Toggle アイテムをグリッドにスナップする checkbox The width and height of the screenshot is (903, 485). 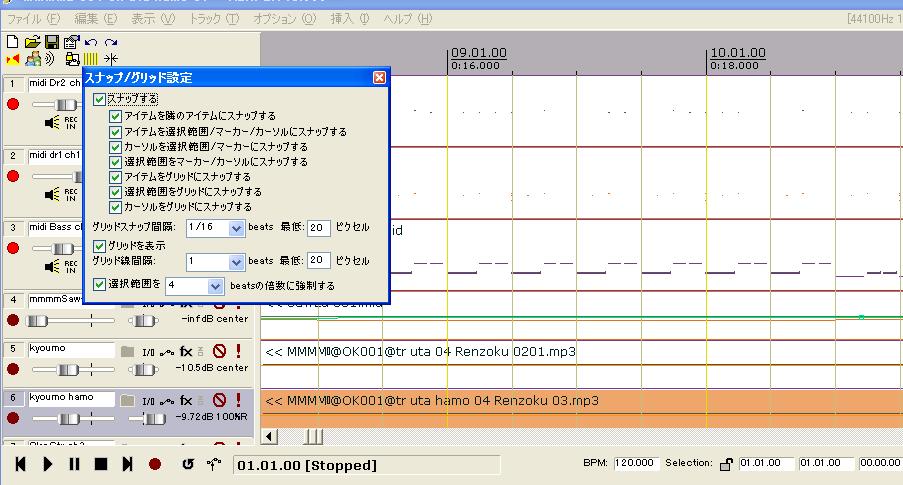point(115,177)
